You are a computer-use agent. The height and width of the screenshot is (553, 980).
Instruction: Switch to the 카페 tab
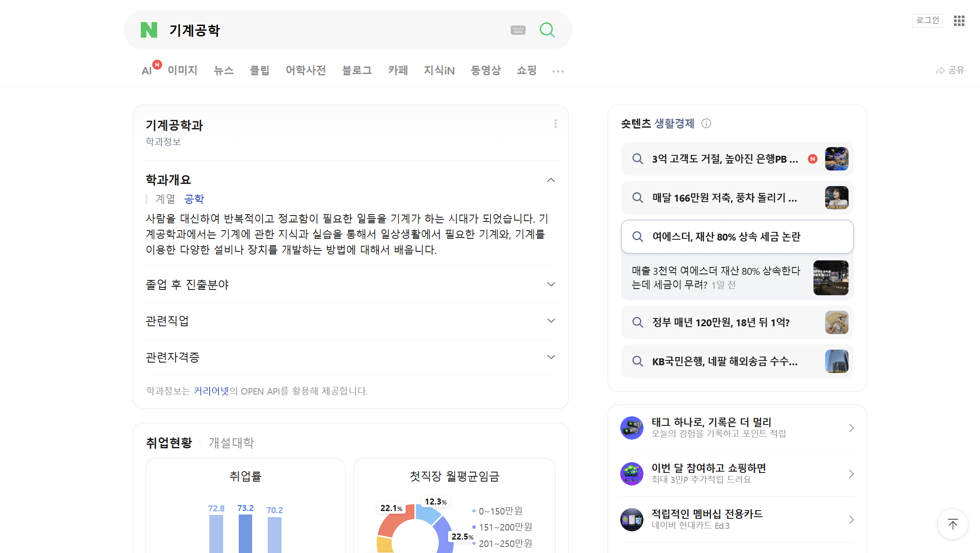click(x=398, y=70)
